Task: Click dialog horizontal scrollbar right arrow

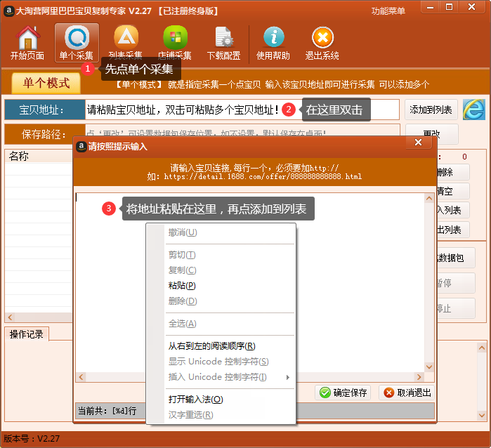Action: [419, 377]
